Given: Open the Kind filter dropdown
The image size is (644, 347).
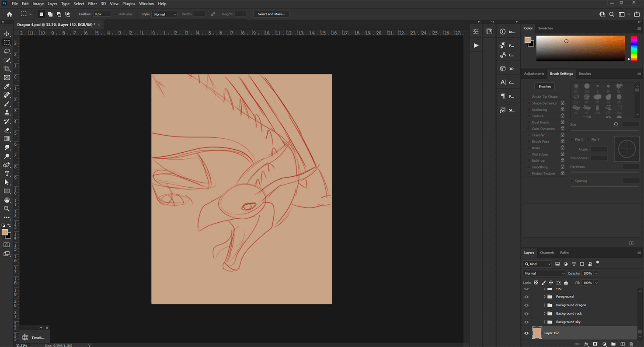Looking at the screenshot, I should pos(538,264).
